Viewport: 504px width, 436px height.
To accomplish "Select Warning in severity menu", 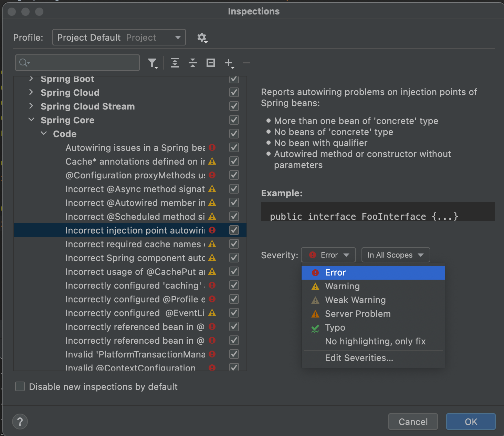I will click(373, 286).
